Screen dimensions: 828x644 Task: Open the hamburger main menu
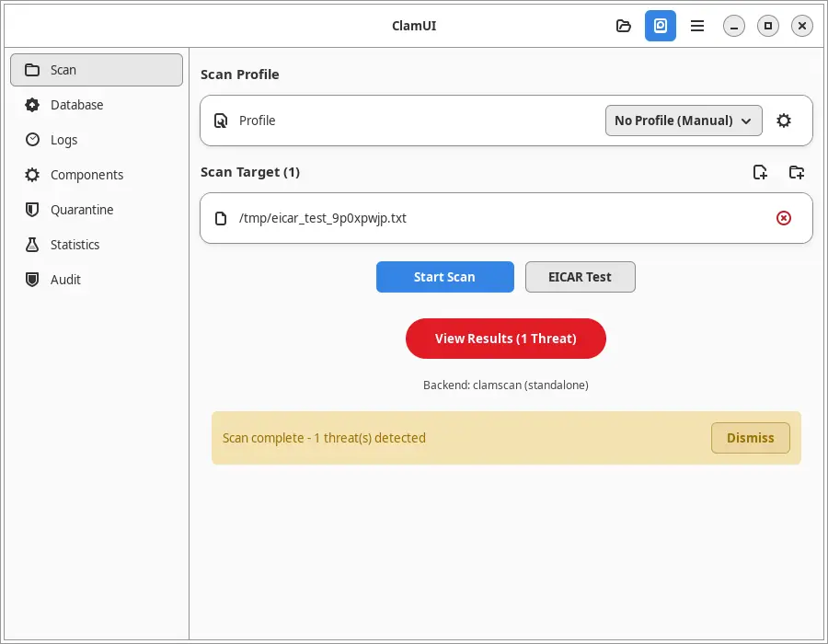coord(697,26)
